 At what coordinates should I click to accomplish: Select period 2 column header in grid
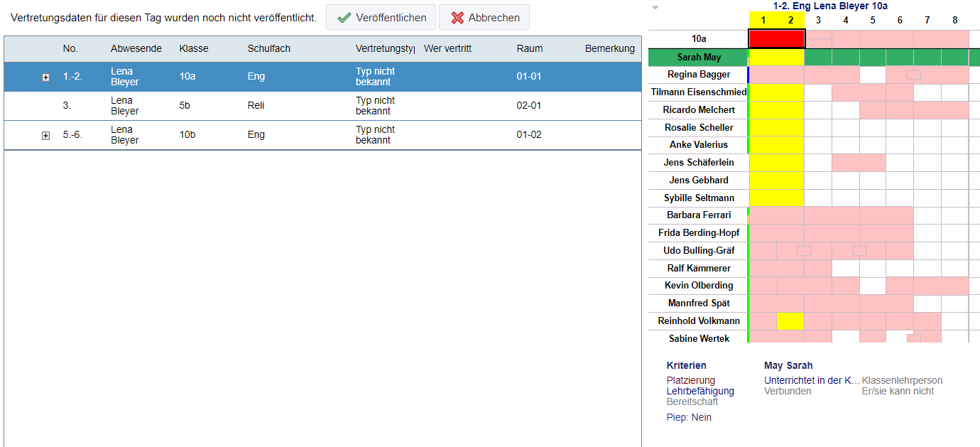pos(790,21)
